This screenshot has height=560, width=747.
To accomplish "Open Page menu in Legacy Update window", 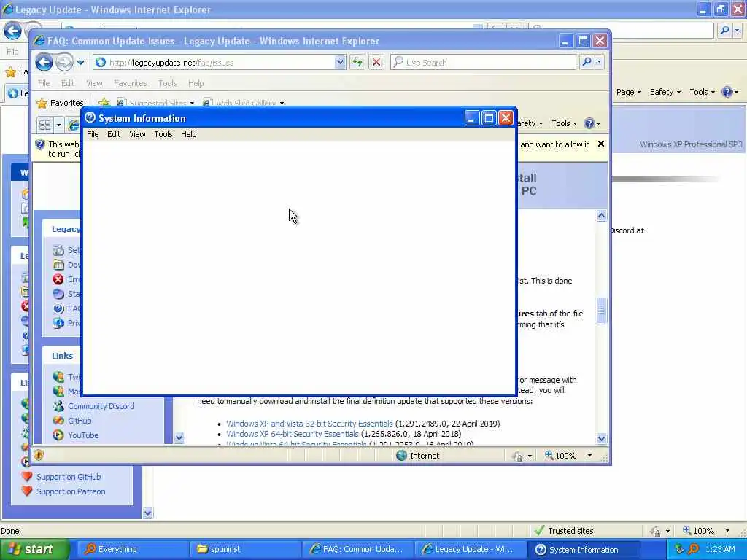I will click(628, 92).
